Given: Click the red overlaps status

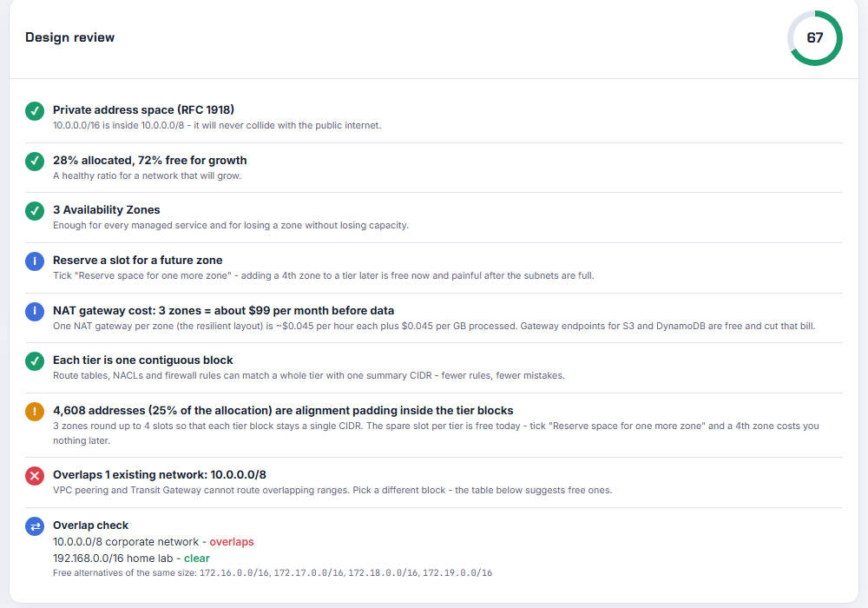Looking at the screenshot, I should (x=232, y=541).
